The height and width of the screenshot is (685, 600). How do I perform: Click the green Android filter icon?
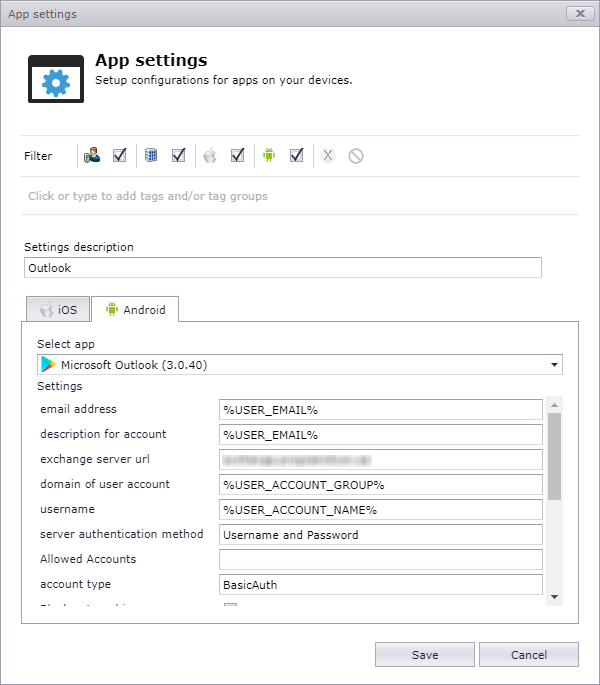(x=269, y=155)
